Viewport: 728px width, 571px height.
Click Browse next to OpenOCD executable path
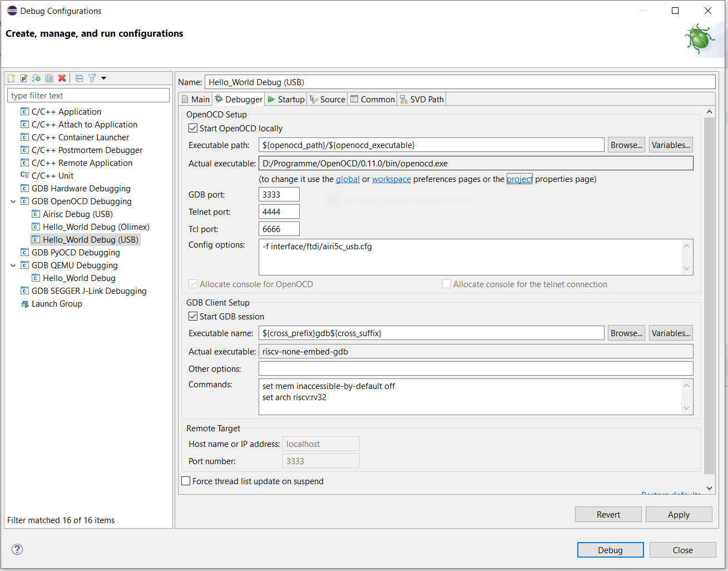point(626,145)
